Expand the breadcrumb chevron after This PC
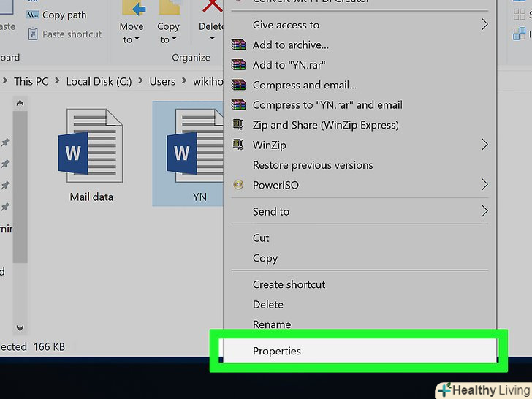The image size is (532, 399). pos(57,80)
